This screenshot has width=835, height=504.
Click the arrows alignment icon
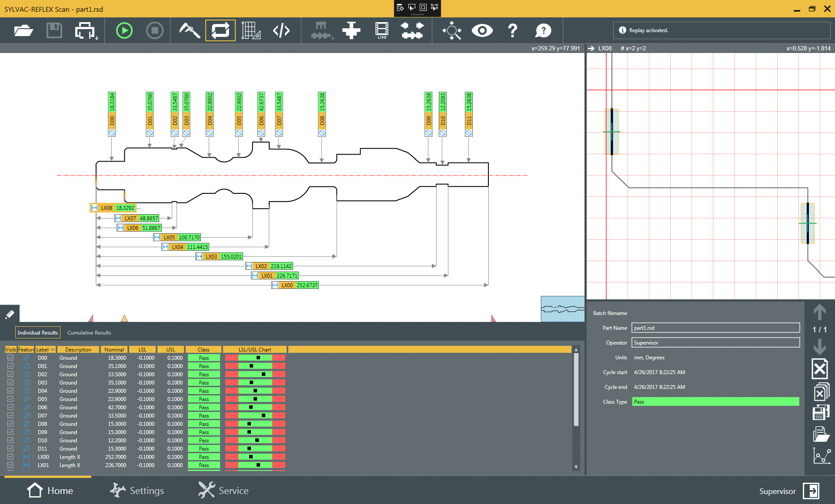(x=412, y=31)
